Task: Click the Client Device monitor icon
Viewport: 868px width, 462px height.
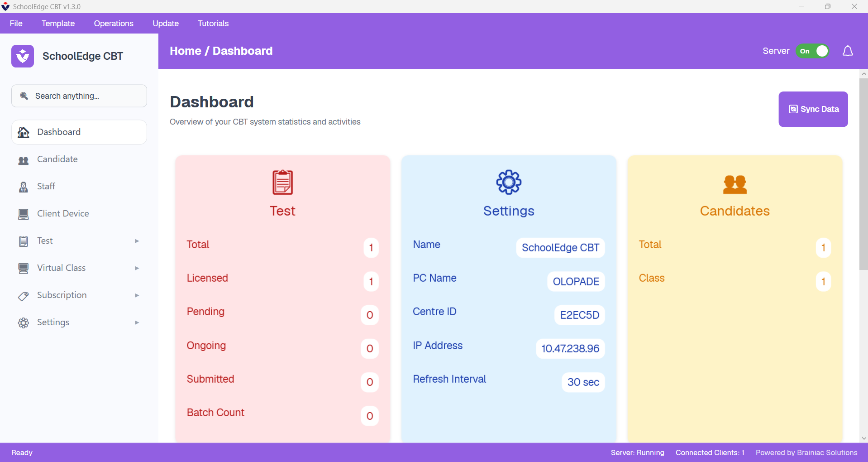Action: [24, 214]
